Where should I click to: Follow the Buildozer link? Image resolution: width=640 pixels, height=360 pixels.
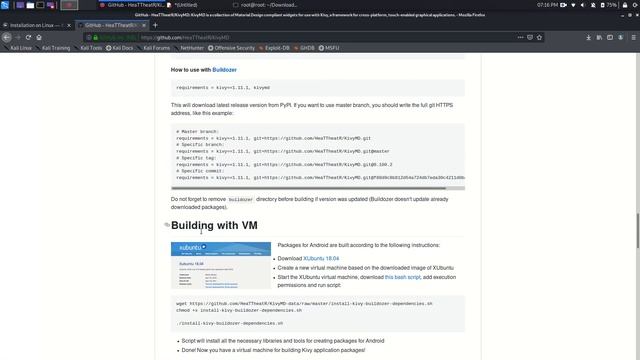pyautogui.click(x=224, y=70)
